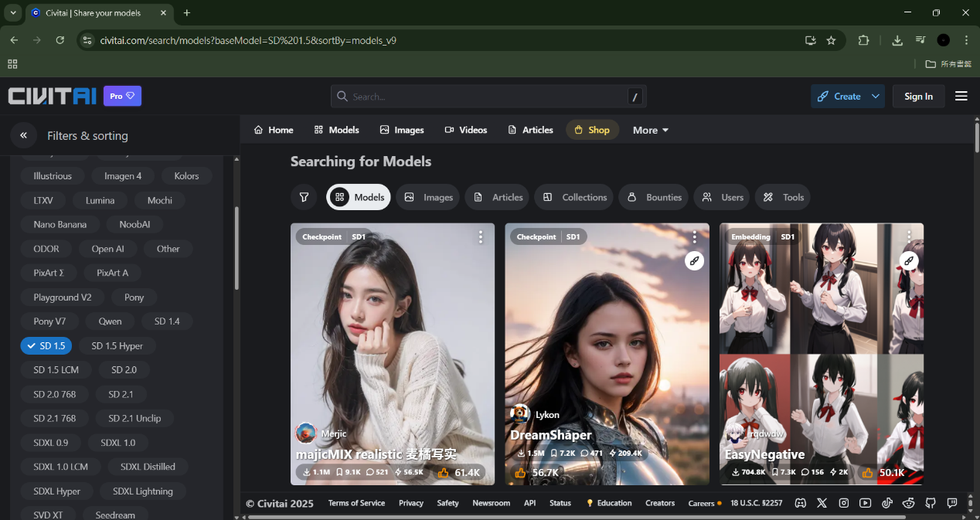Open the YouTube icon in footer
The width and height of the screenshot is (980, 520).
coord(866,503)
